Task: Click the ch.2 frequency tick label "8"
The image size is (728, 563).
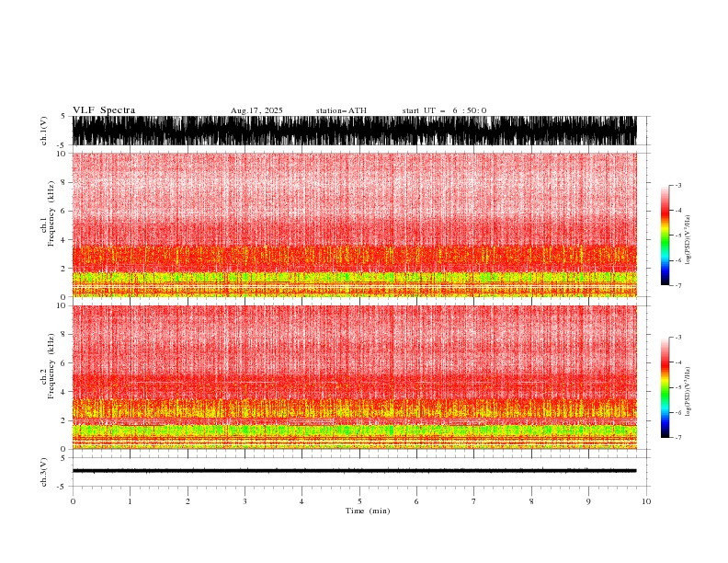Action: click(x=64, y=335)
